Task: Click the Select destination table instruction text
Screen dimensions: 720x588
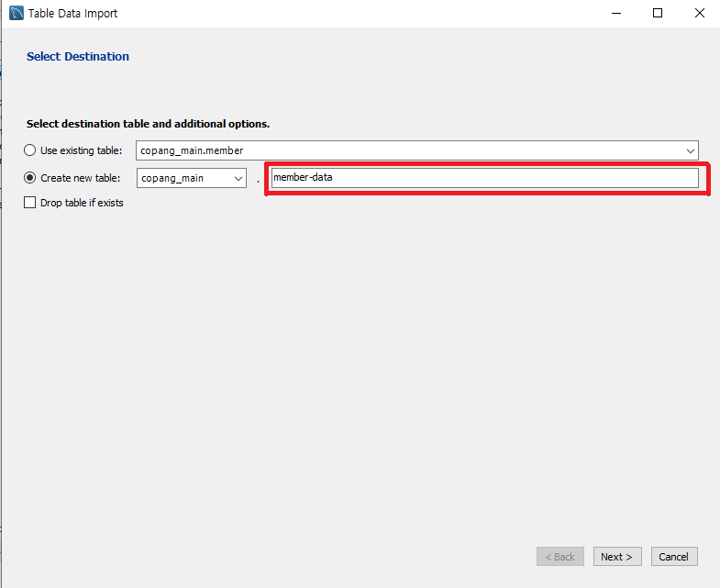Action: (x=148, y=124)
